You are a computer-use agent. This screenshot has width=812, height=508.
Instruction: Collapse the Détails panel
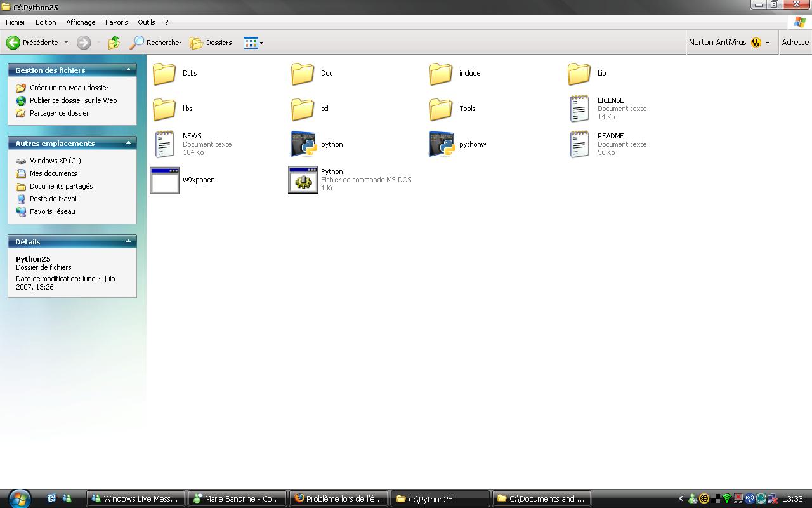pyautogui.click(x=128, y=241)
